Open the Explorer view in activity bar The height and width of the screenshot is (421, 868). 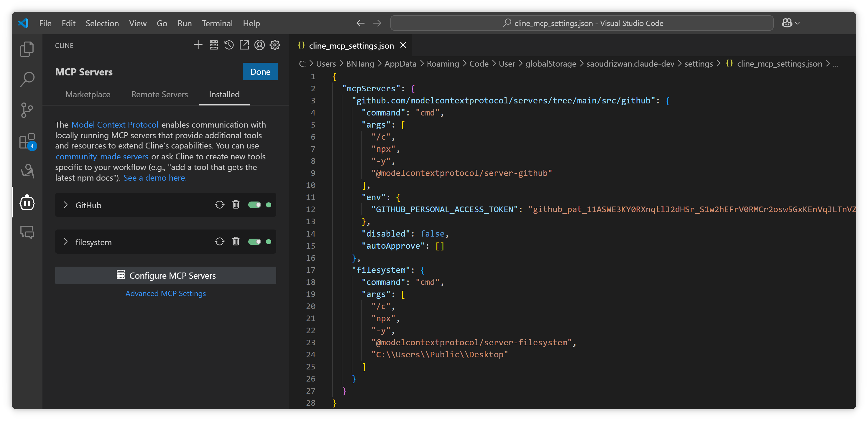27,49
